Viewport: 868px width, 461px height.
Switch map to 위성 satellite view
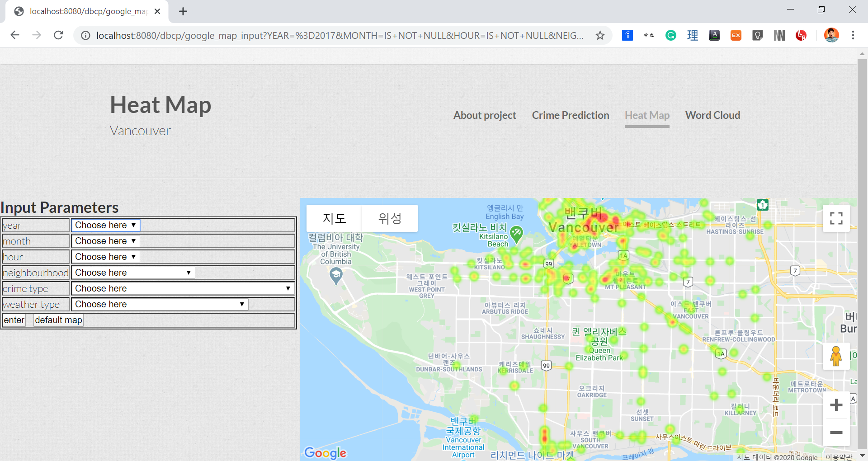(389, 218)
